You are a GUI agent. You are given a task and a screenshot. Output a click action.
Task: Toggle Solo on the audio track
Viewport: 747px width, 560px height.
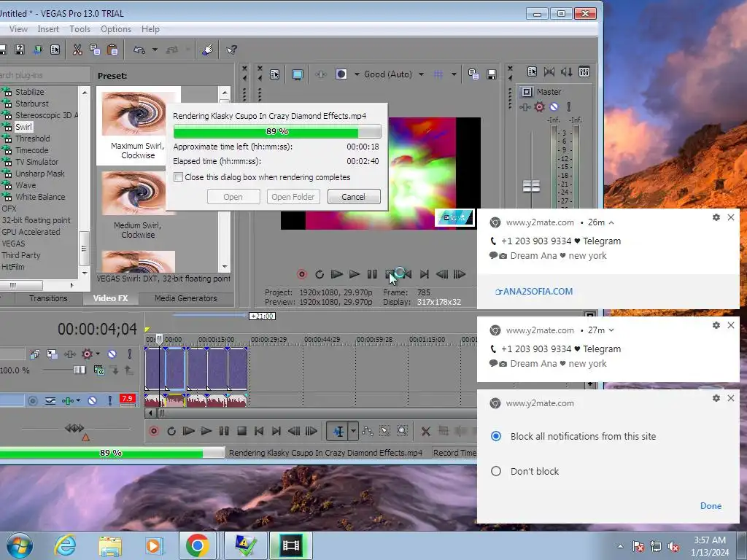[x=110, y=401]
